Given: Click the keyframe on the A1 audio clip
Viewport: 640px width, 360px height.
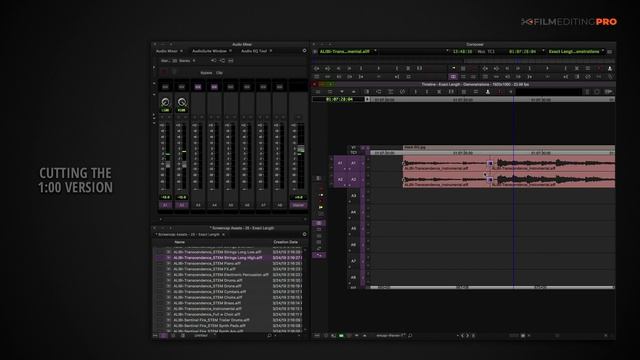Looking at the screenshot, I should coord(490,163).
